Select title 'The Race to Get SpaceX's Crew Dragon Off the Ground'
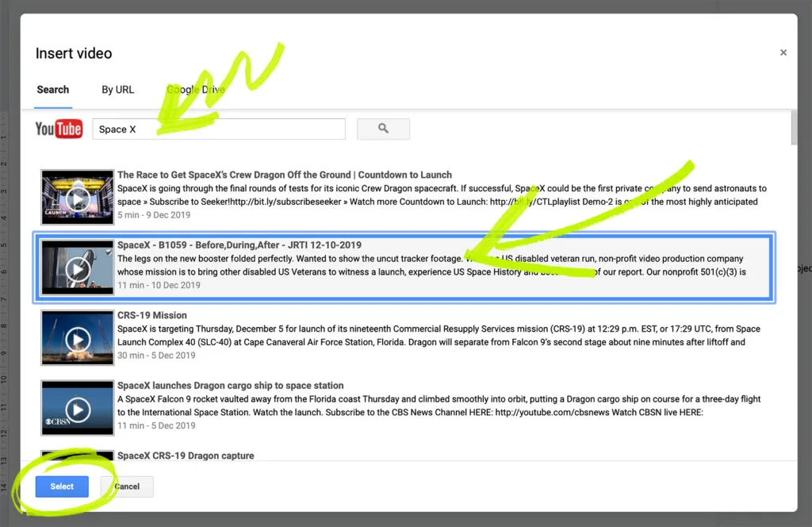812x527 pixels. pyautogui.click(x=285, y=175)
